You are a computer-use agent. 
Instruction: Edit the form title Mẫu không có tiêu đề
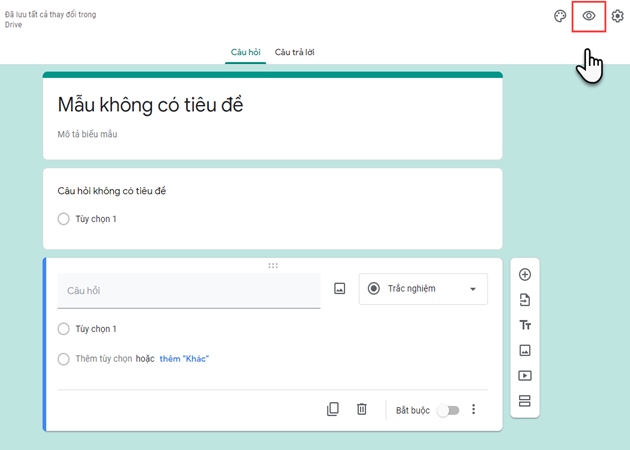tap(150, 105)
